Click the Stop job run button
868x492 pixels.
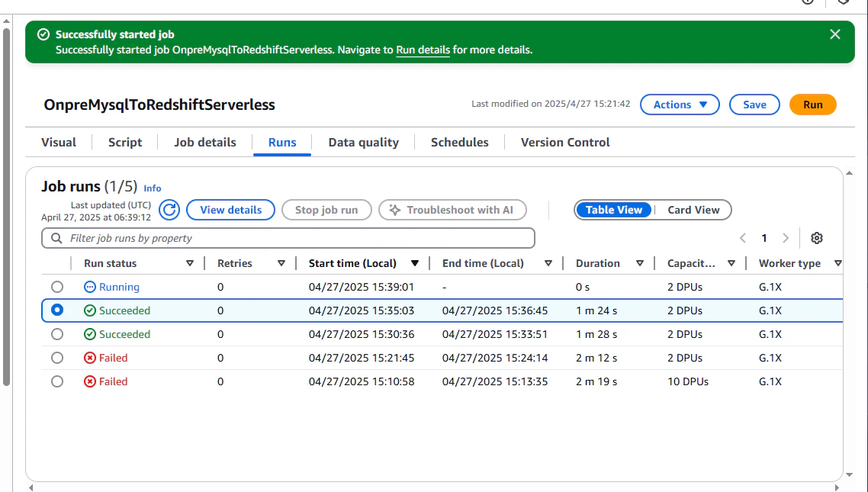click(x=326, y=210)
